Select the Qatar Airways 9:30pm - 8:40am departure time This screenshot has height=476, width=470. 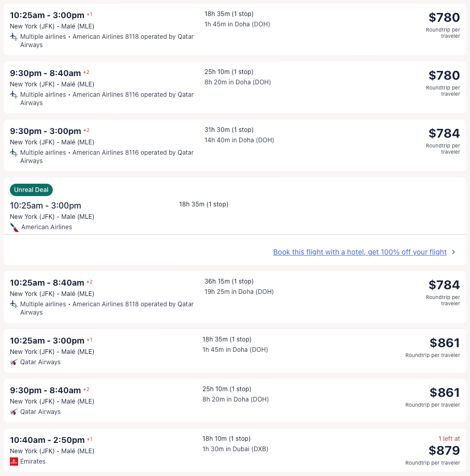click(46, 390)
